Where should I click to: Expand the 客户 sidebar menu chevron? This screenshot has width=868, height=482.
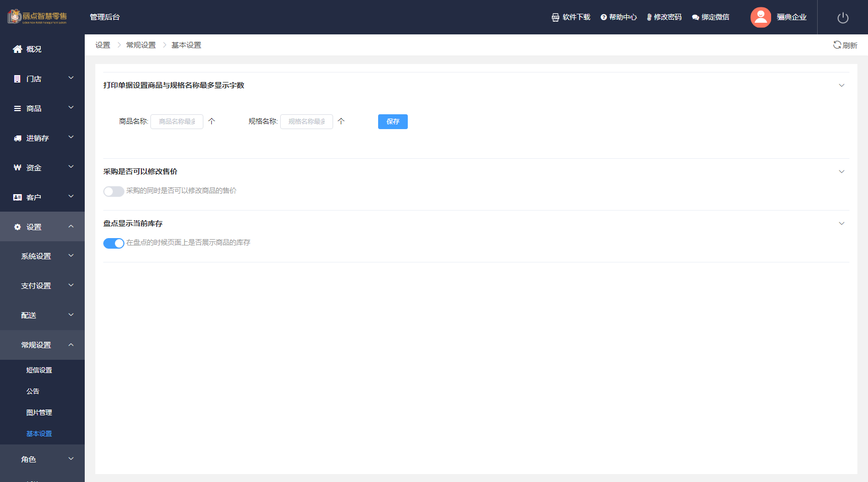71,196
